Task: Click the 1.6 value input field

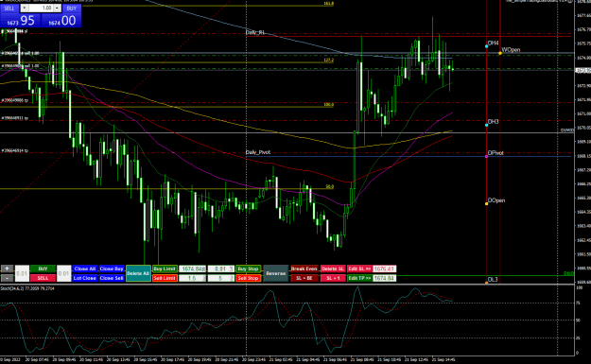Action: point(192,278)
